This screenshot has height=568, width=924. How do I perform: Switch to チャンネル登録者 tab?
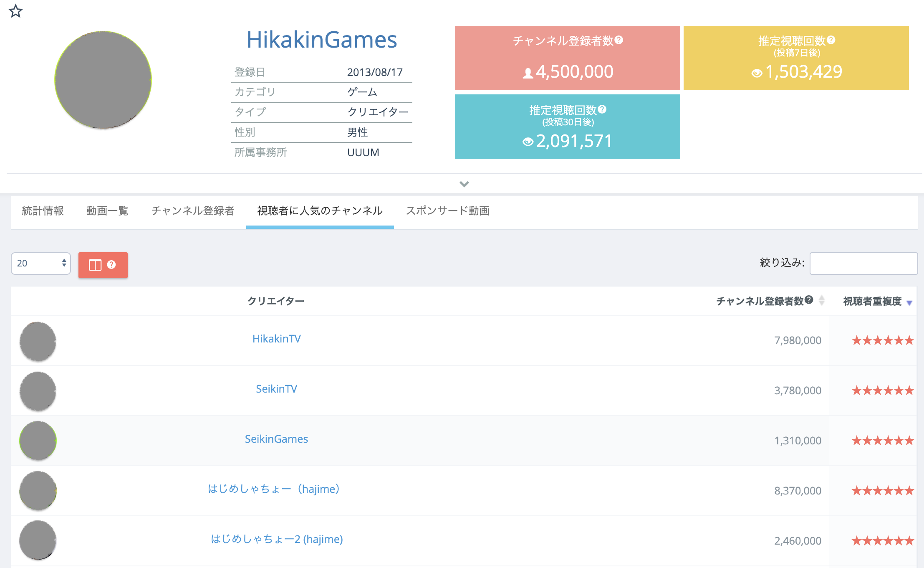(x=193, y=211)
